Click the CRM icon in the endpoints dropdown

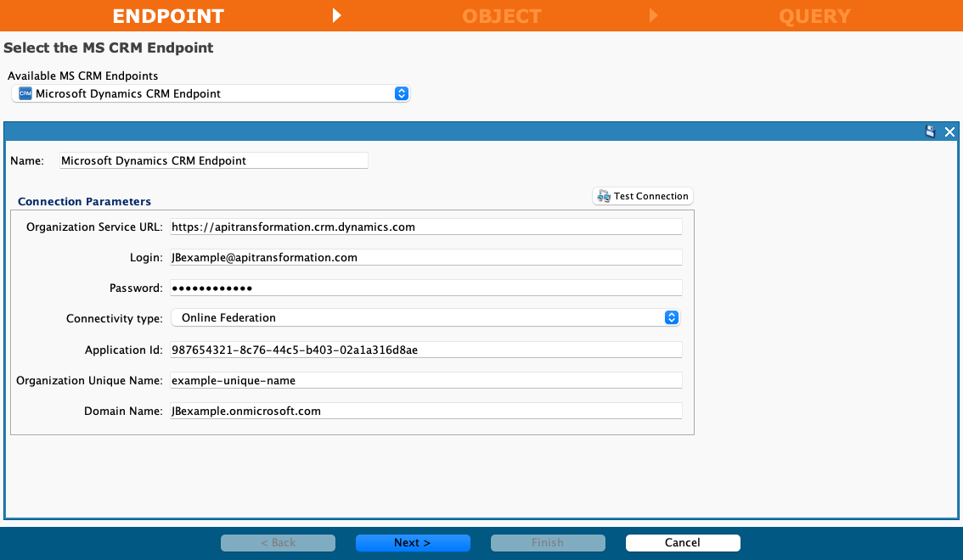25,93
